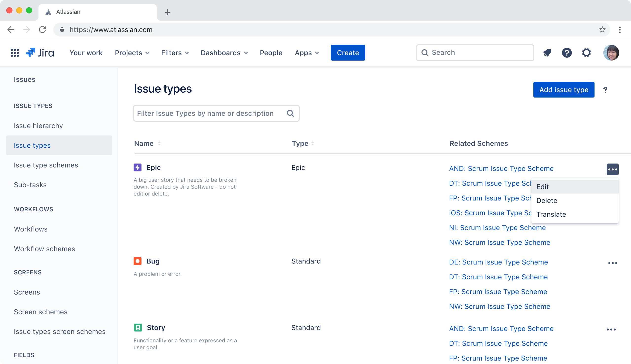Click the purple Epic issue type icon
The image size is (631, 364).
pos(137,167)
